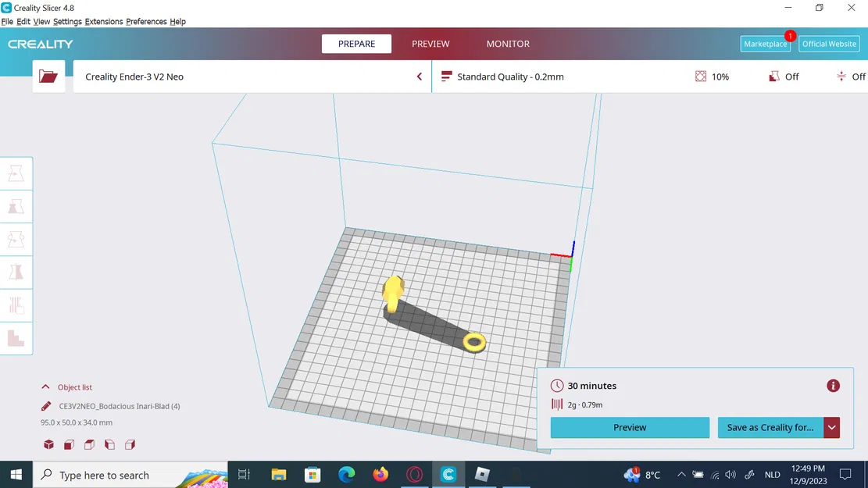Click the adhesion Off icon
Viewport: 868px width, 488px height.
841,77
